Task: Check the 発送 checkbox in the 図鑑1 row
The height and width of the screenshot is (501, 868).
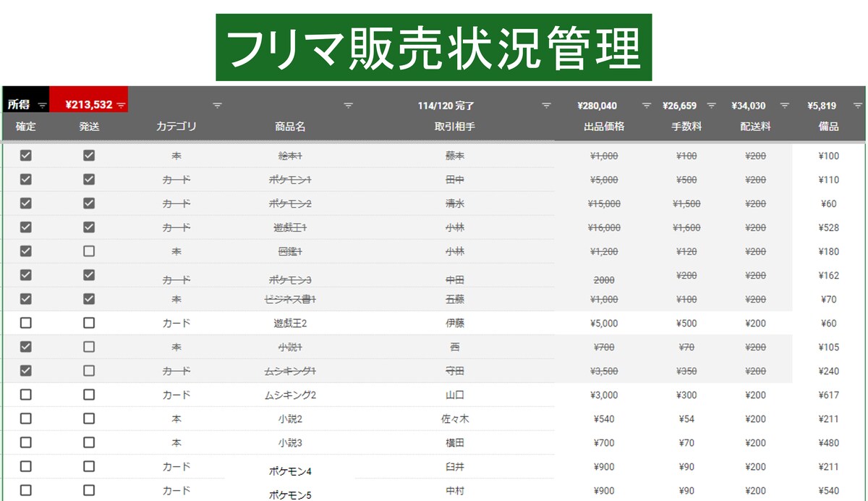Action: [x=89, y=251]
